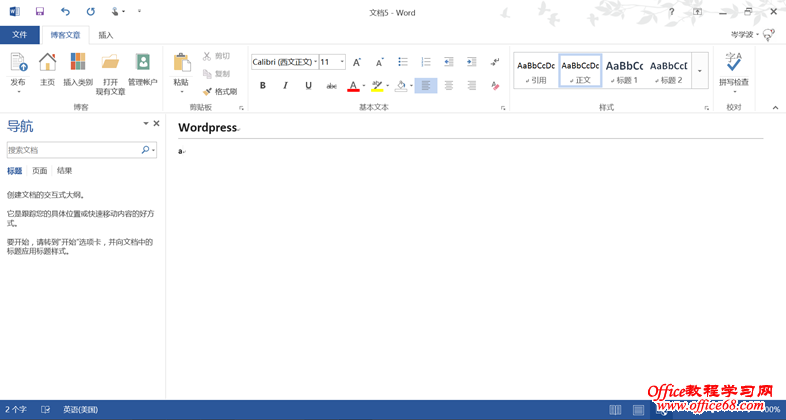Viewport: 786px width, 420px height.
Task: Select Results (结果) navigation tab
Action: click(x=64, y=171)
